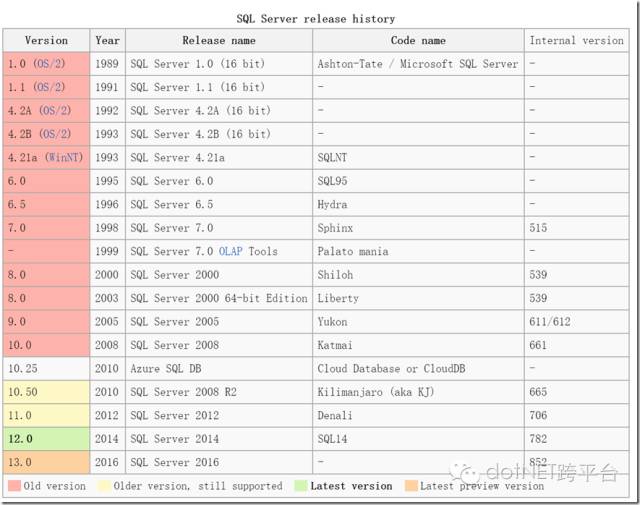Click the table title SQL Server release history
Image resolution: width=640 pixels, height=505 pixels.
click(316, 19)
